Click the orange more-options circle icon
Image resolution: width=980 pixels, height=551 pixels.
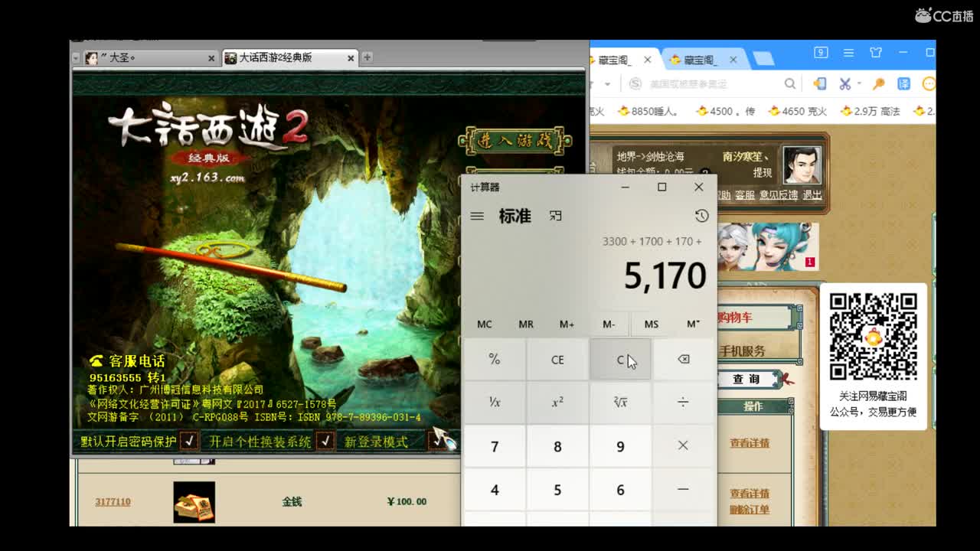[929, 83]
